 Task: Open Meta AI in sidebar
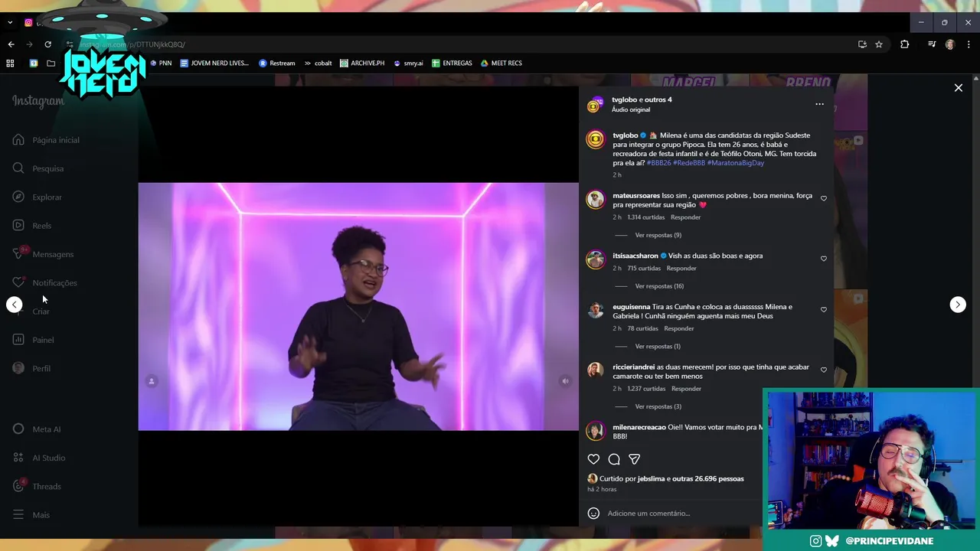[37, 429]
